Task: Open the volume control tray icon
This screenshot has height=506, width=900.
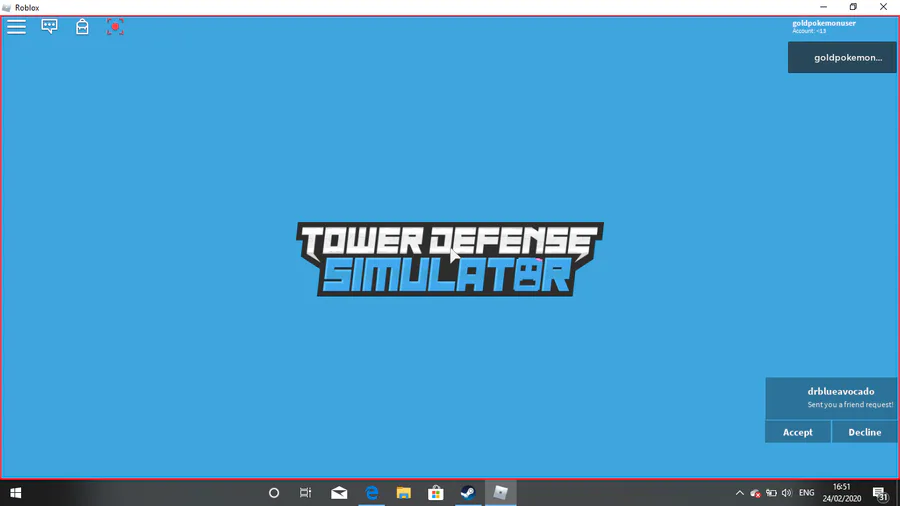Action: [787, 493]
